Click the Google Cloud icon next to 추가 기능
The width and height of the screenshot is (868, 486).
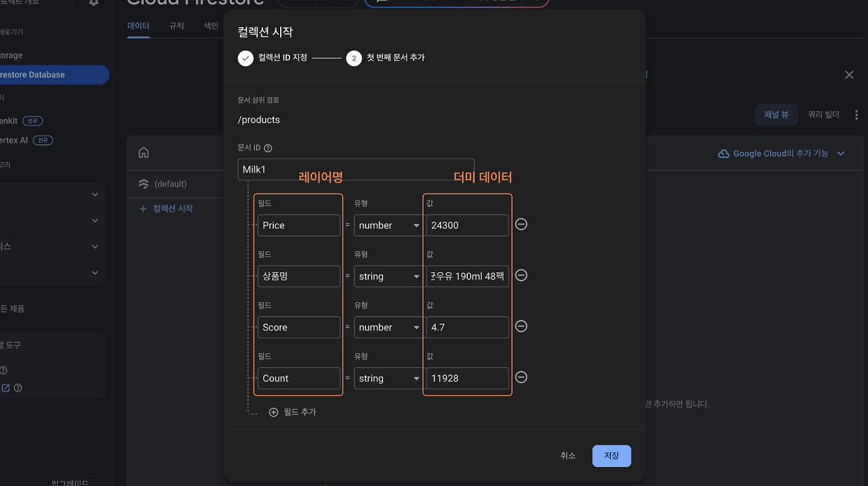(x=723, y=153)
